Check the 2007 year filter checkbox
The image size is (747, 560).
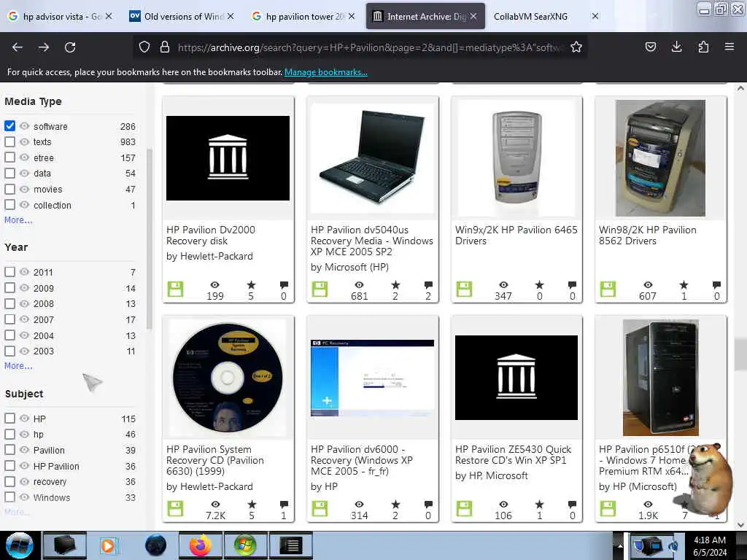(9, 319)
